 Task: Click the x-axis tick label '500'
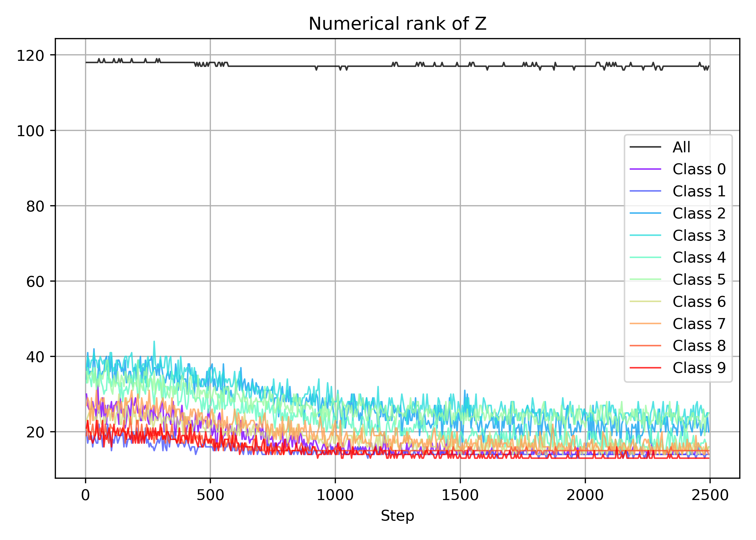210,495
